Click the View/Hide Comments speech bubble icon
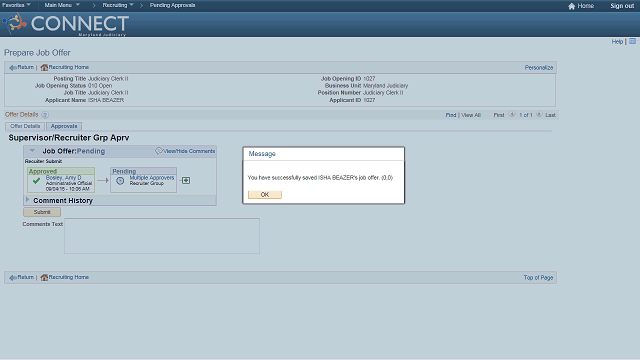The height and width of the screenshot is (360, 640). [x=158, y=151]
